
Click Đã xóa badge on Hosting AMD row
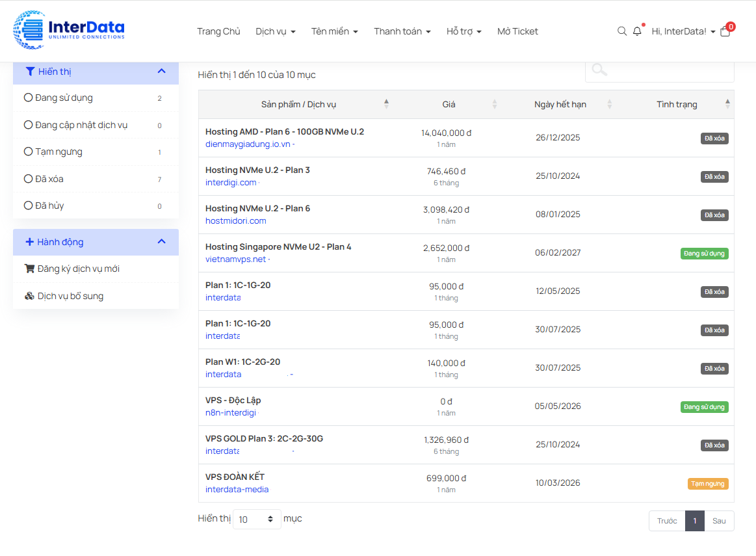point(714,139)
